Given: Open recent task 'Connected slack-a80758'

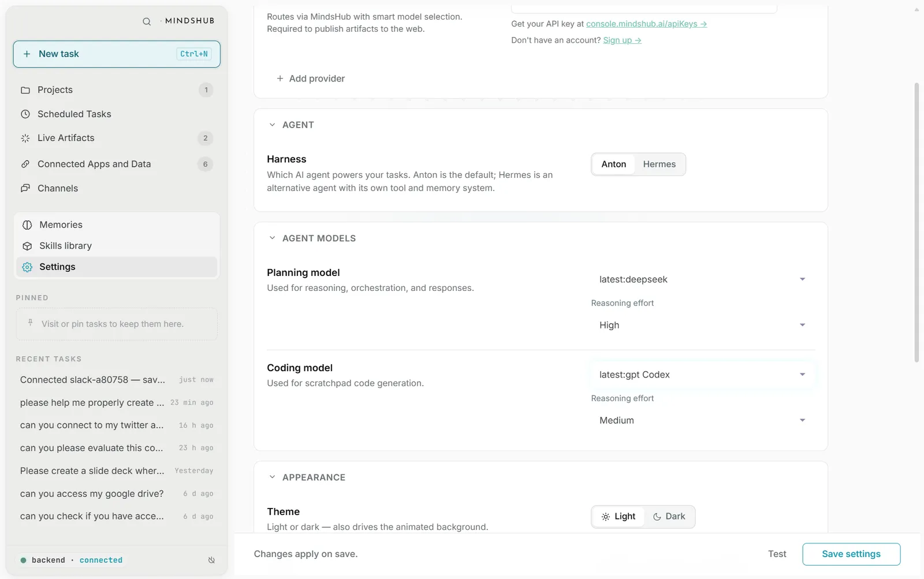Looking at the screenshot, I should (117, 380).
